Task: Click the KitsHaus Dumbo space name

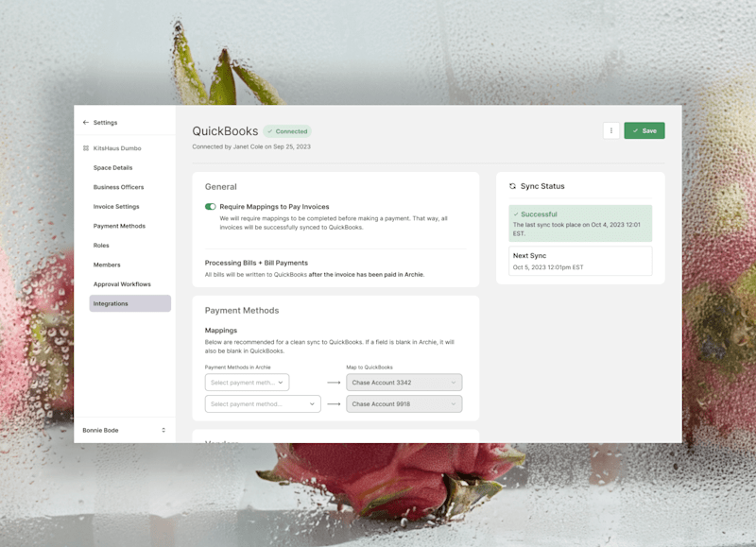Action: (x=117, y=148)
